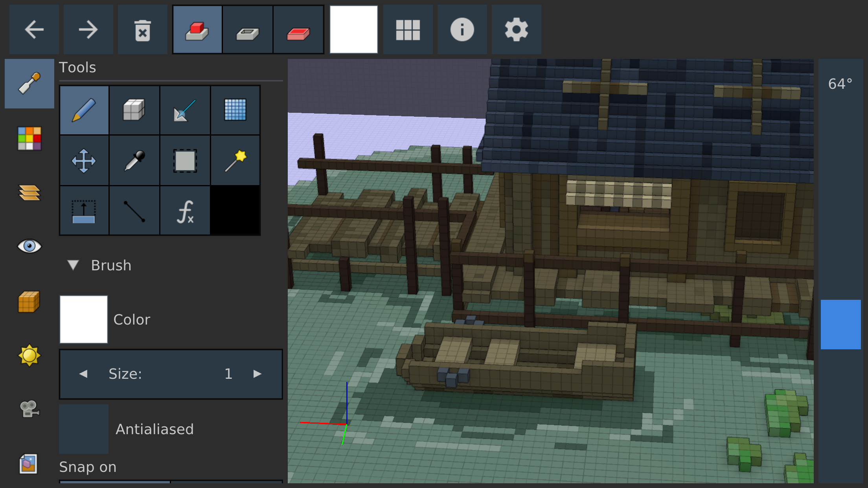Open the layers panel tab
Viewport: 868px width, 488px height.
(x=29, y=193)
